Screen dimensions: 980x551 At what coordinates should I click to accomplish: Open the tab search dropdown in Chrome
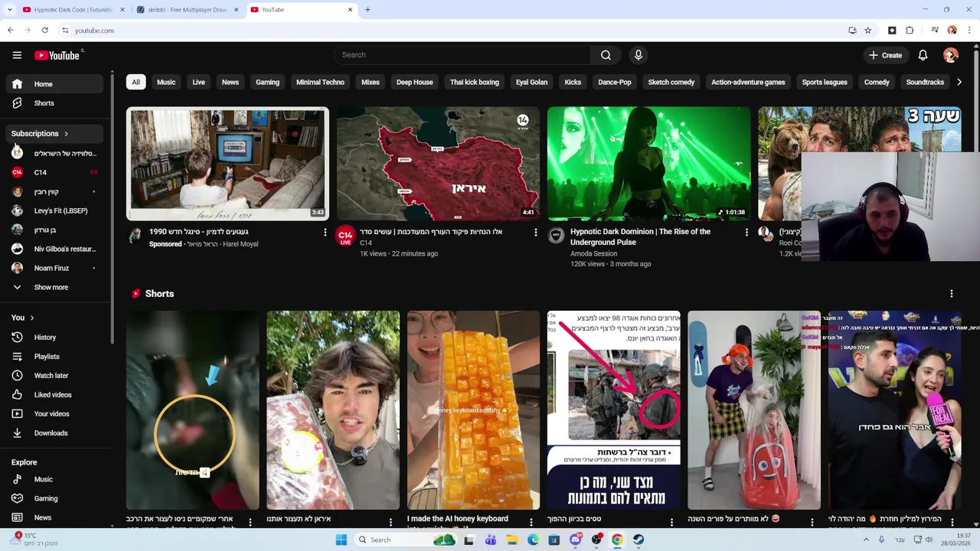10,10
